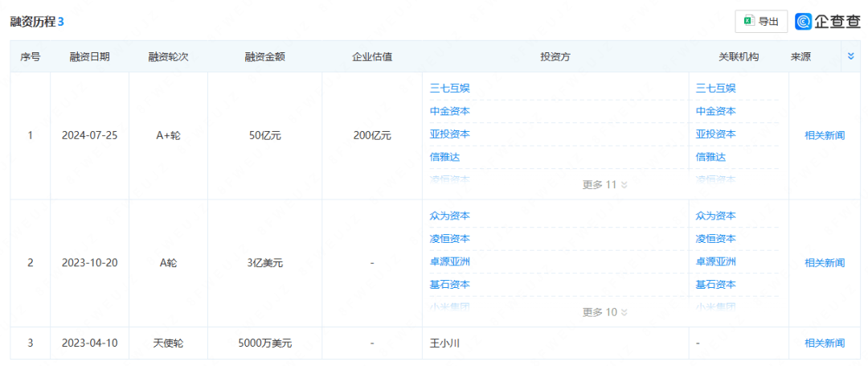Image resolution: width=868 pixels, height=366 pixels.
Task: Open 相关新闻 for A+轮 row
Action: [825, 136]
